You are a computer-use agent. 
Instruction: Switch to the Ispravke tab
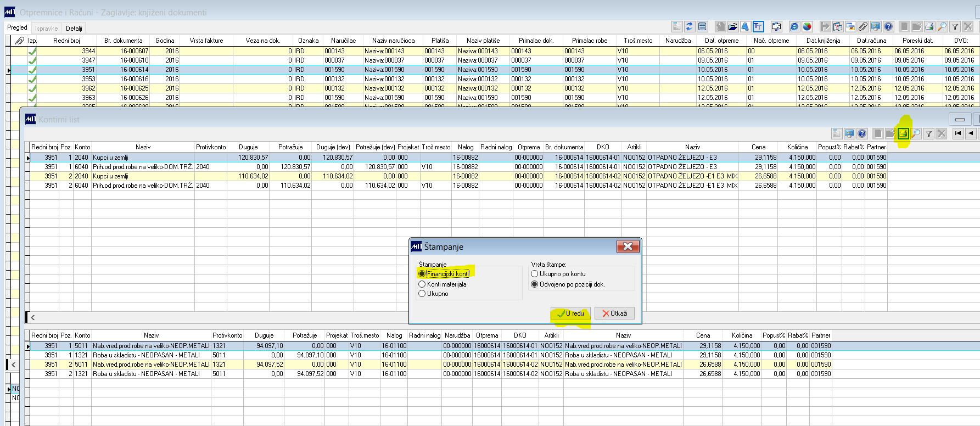[46, 28]
